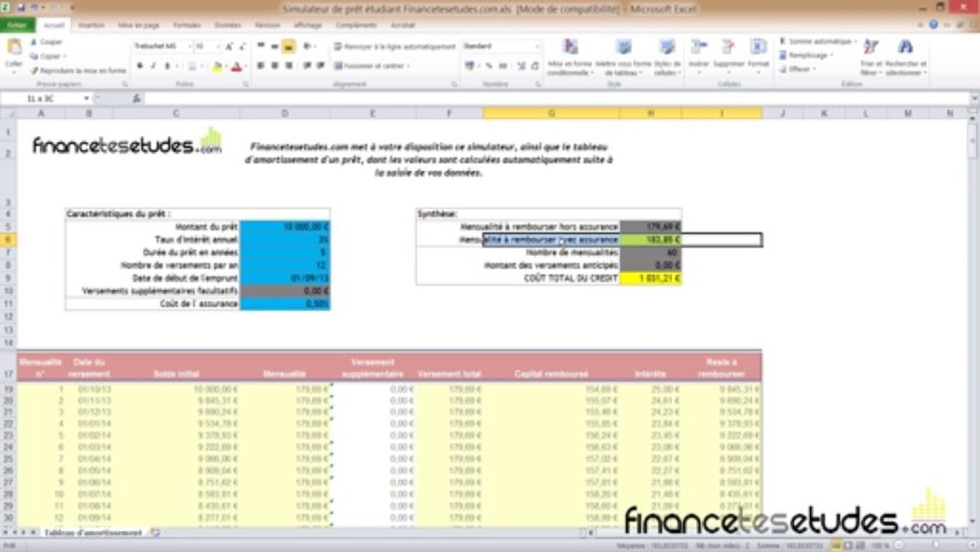Click the Copier copy button
The width and height of the screenshot is (980, 552).
pyautogui.click(x=48, y=56)
